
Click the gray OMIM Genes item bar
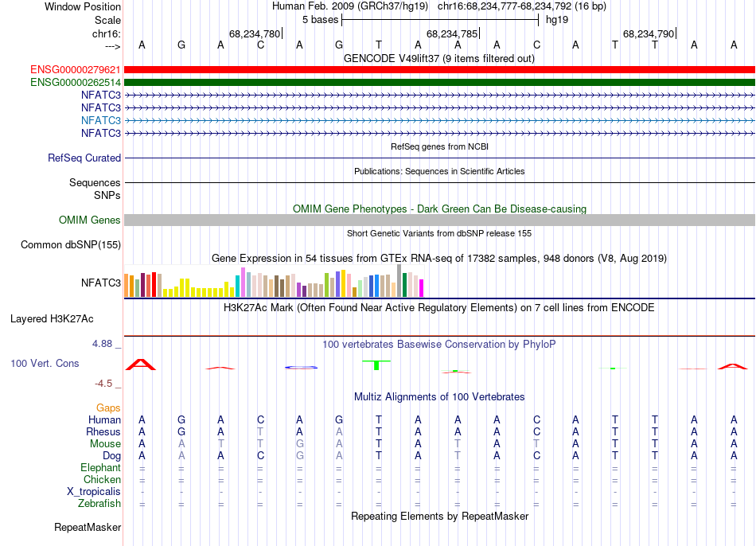440,220
